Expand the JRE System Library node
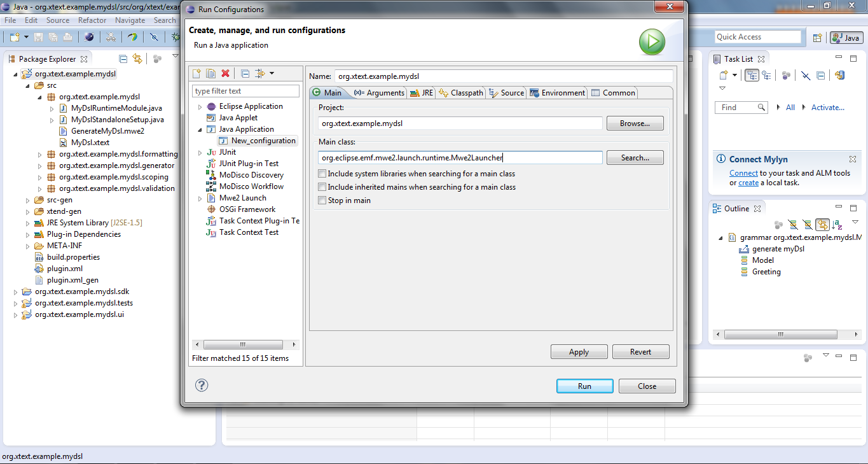 (x=27, y=223)
